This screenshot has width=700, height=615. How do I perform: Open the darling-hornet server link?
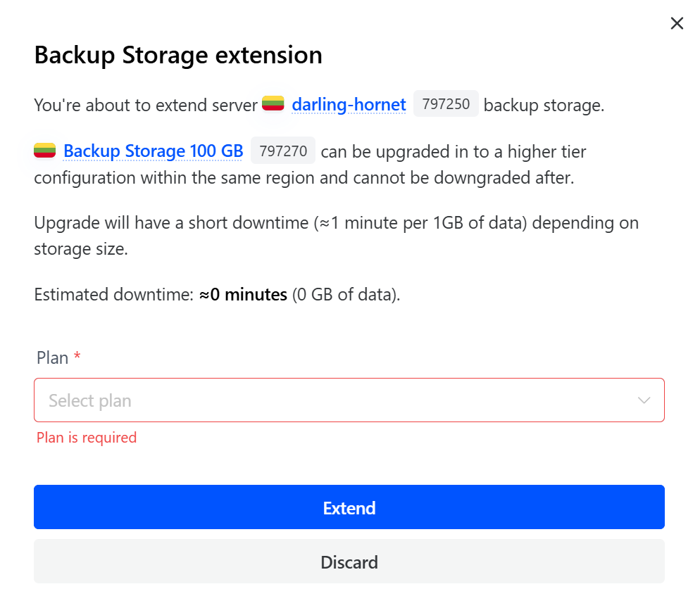(x=349, y=106)
